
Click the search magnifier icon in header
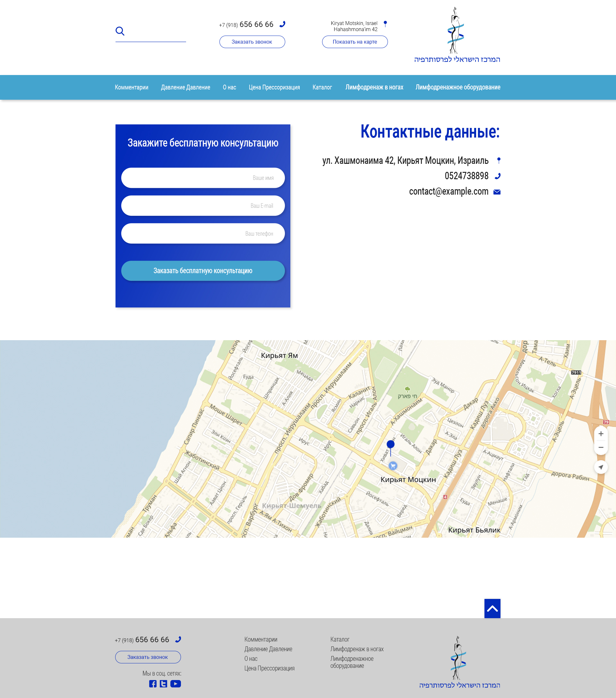coord(120,31)
